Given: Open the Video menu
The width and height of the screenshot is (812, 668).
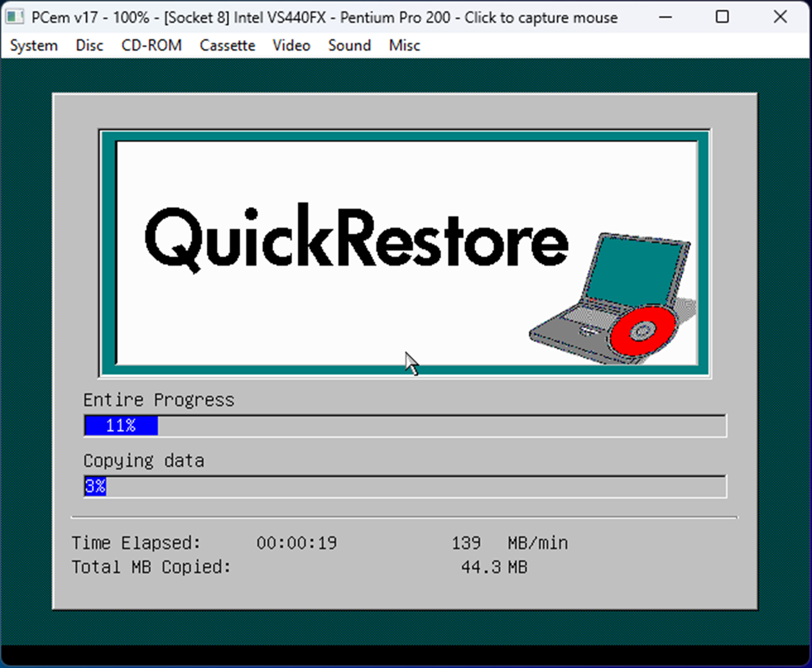Looking at the screenshot, I should click(291, 45).
